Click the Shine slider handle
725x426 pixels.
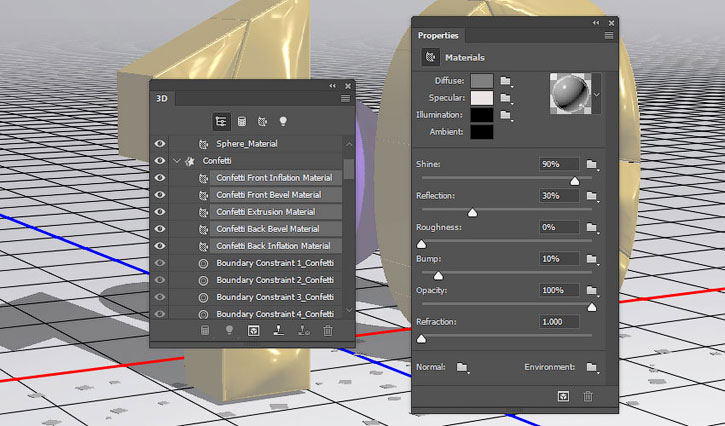click(575, 181)
